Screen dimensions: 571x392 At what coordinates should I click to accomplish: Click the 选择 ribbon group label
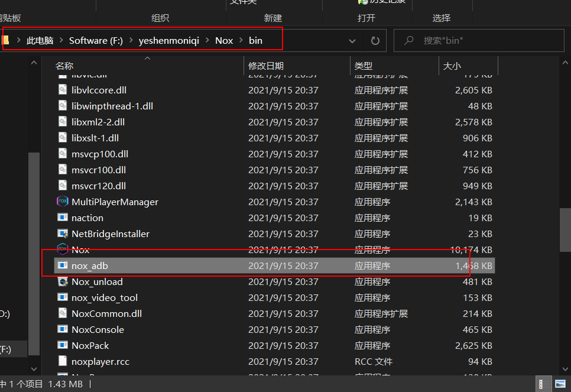pyautogui.click(x=442, y=18)
